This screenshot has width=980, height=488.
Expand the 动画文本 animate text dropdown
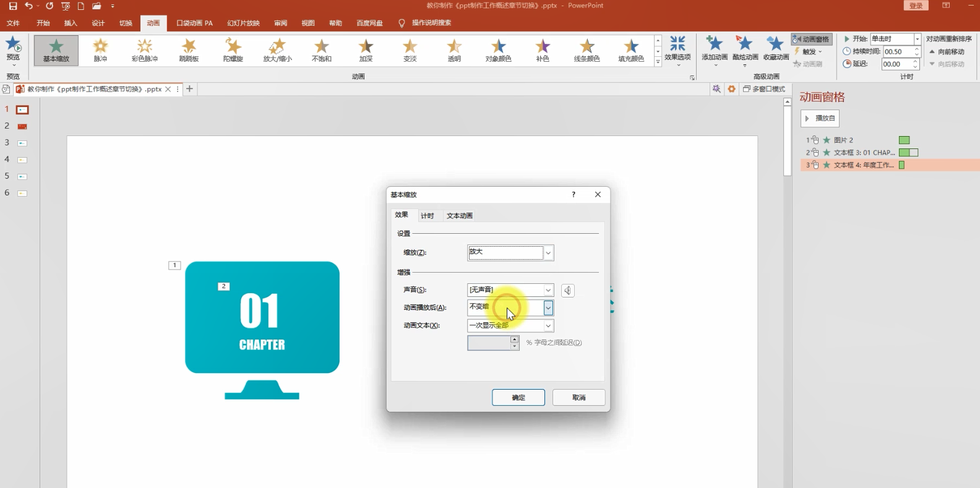(548, 325)
